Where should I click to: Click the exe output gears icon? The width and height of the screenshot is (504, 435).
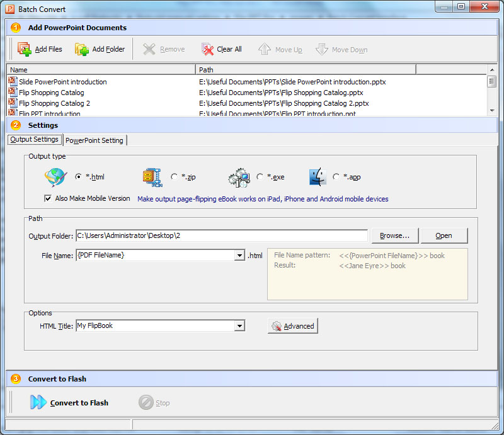click(238, 177)
